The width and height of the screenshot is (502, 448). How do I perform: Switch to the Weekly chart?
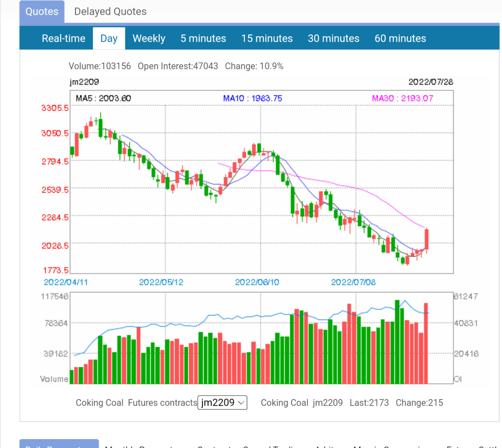coord(149,38)
